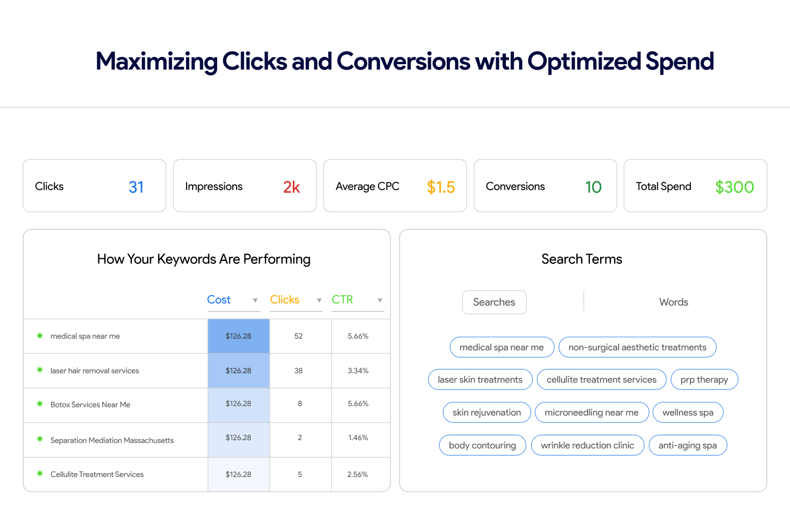Select the 'prp therapy' search term chip
The width and height of the screenshot is (790, 532).
pos(704,380)
